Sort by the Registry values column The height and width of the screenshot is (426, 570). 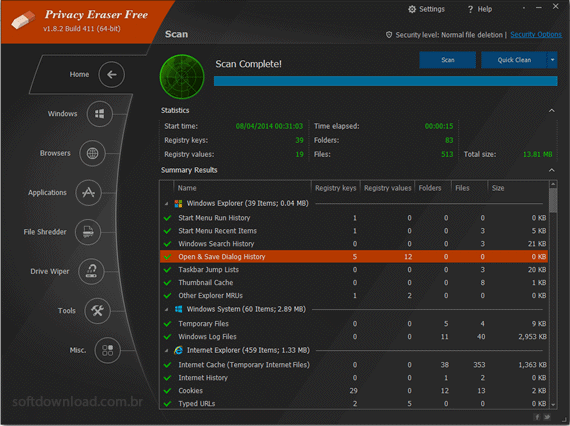click(388, 188)
